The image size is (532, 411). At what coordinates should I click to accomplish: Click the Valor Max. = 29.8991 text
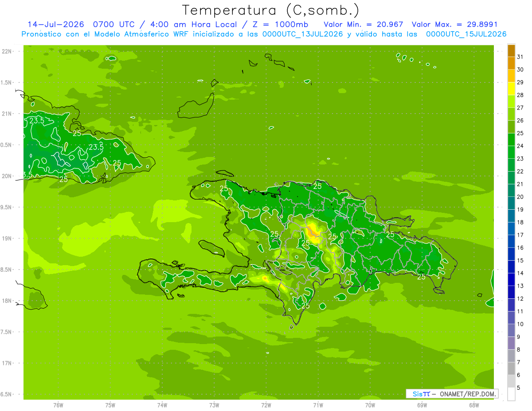pyautogui.click(x=459, y=24)
